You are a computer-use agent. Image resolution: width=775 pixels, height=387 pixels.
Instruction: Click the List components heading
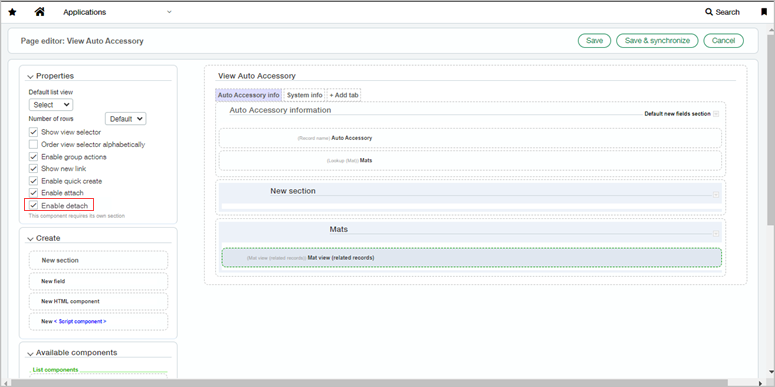pos(55,370)
